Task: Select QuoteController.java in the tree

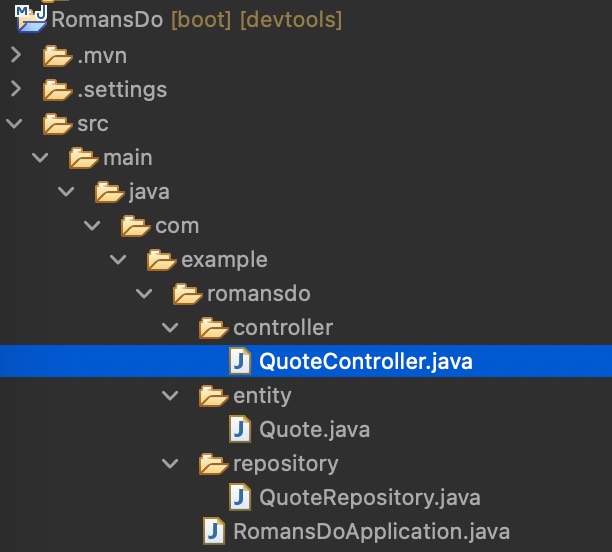Action: click(x=365, y=362)
